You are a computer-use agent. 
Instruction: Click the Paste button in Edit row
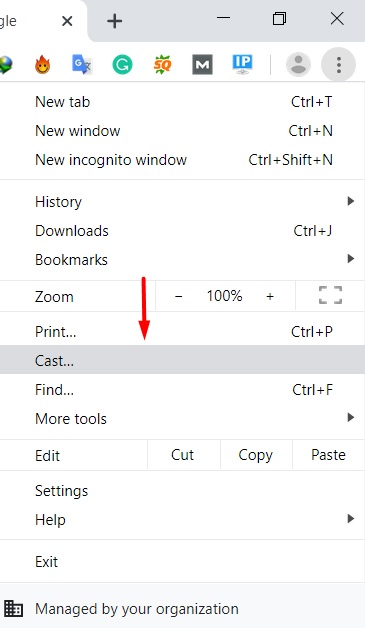[x=328, y=455]
